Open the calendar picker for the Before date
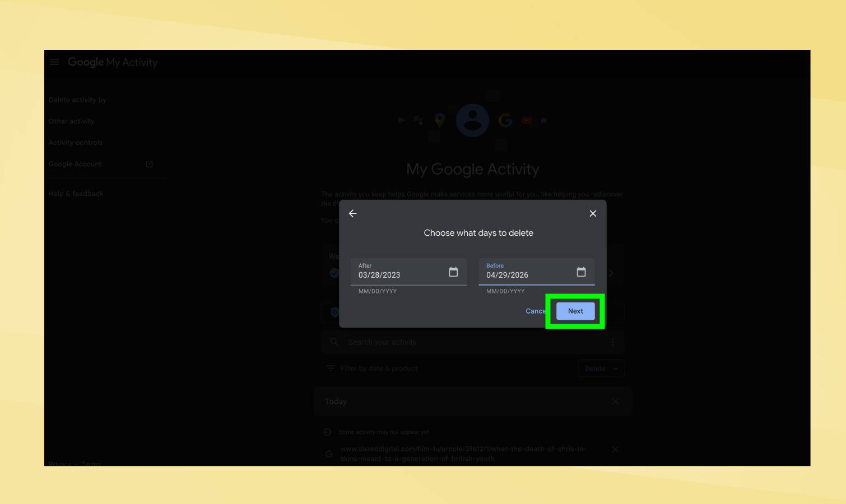The height and width of the screenshot is (504, 846). pyautogui.click(x=581, y=272)
